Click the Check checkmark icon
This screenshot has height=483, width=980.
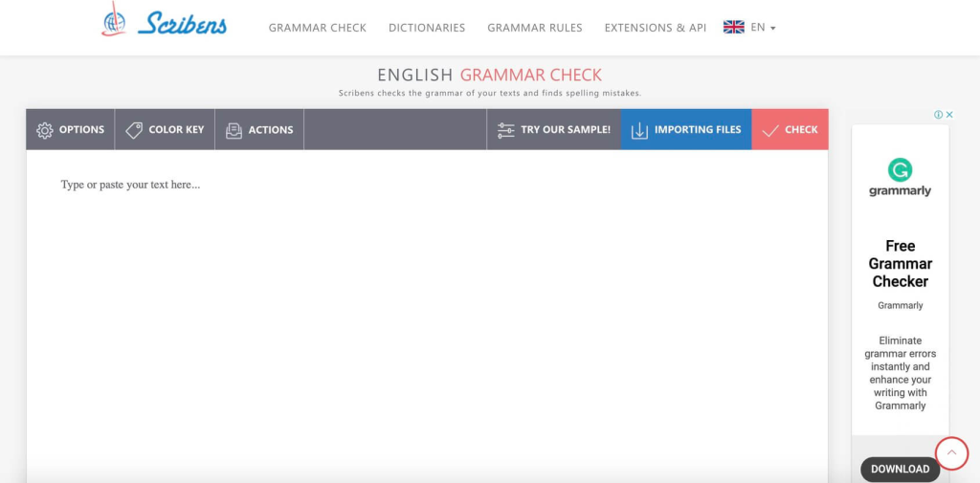click(770, 131)
